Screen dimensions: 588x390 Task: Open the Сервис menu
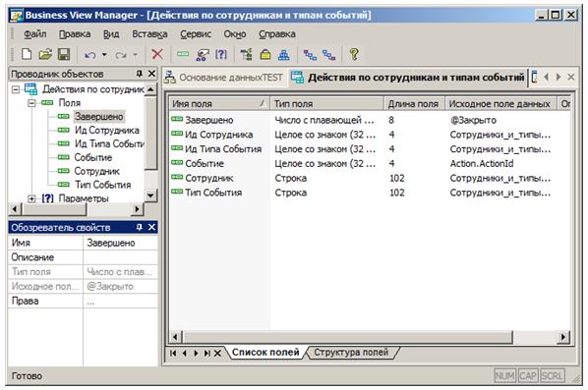(196, 34)
